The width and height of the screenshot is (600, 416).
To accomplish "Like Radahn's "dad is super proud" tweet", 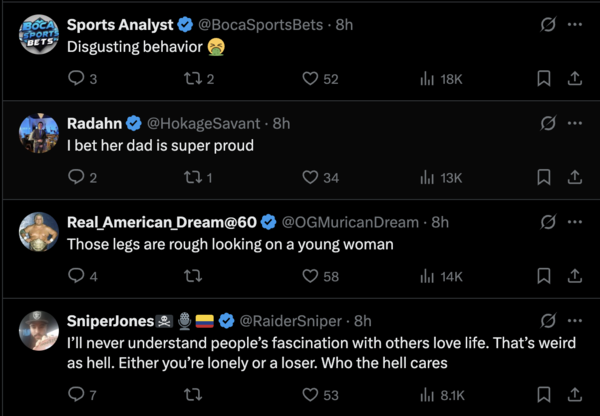I will click(310, 177).
